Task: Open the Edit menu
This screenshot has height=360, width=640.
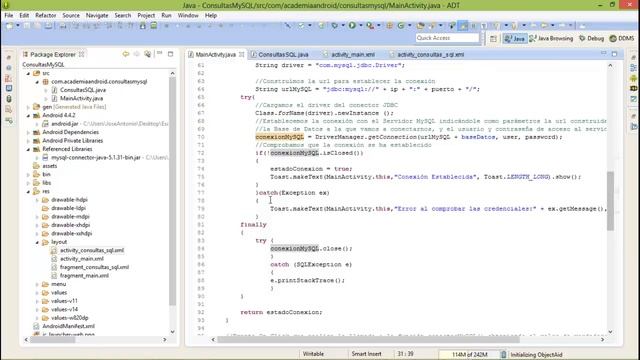Action: pyautogui.click(x=24, y=15)
